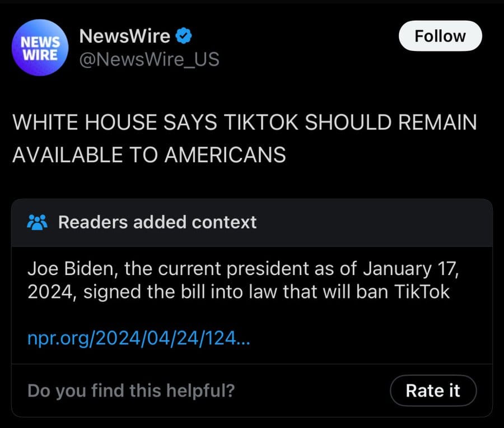The image size is (504, 428).
Task: Click the blue verified checkmark badge
Action: (x=184, y=36)
